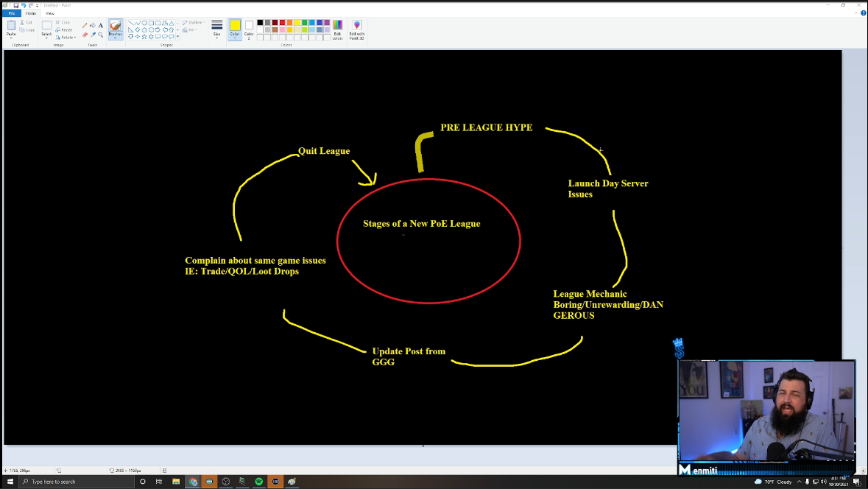Image resolution: width=868 pixels, height=489 pixels.
Task: Click the Select rectangle tool icon
Action: coord(47,25)
